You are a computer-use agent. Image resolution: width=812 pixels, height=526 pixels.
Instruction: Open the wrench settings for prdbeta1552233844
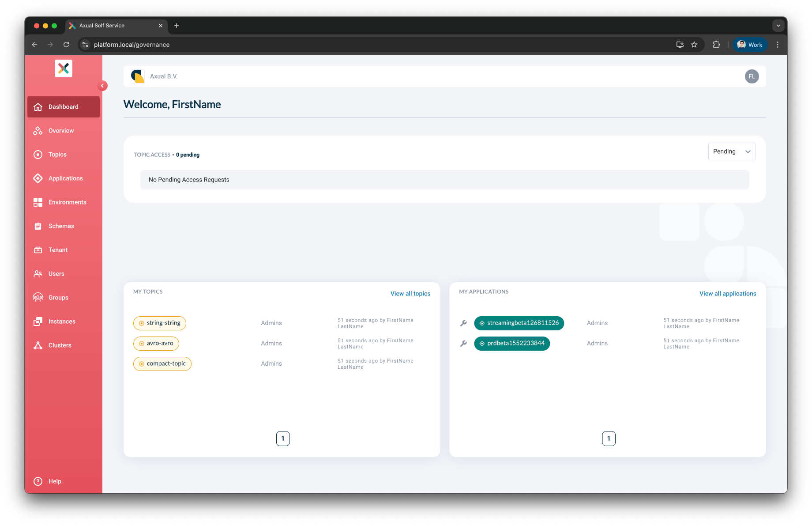click(463, 343)
